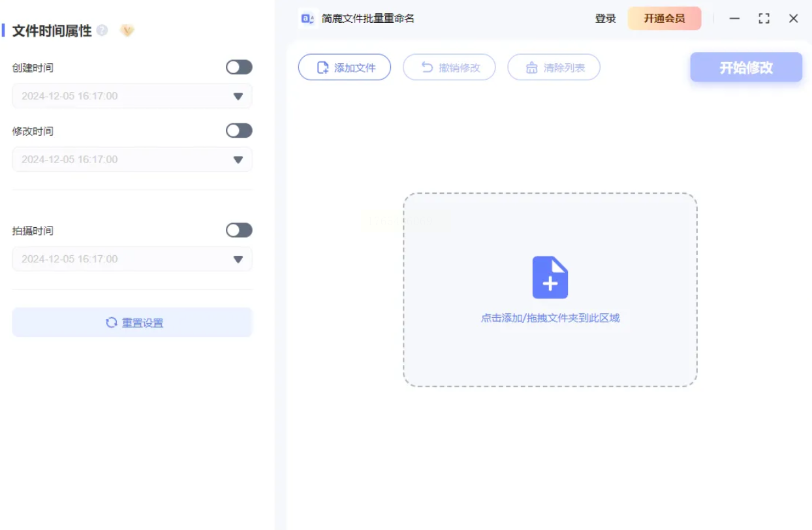Screen dimensions: 812x530
Task: Open the 创建时间 date dropdown arrow
Action: 238,97
